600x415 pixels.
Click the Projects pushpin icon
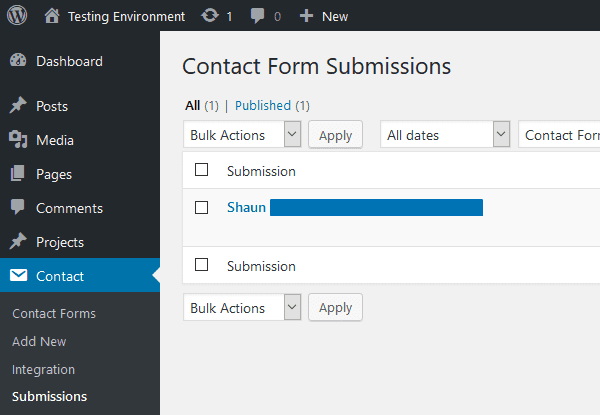(x=18, y=242)
